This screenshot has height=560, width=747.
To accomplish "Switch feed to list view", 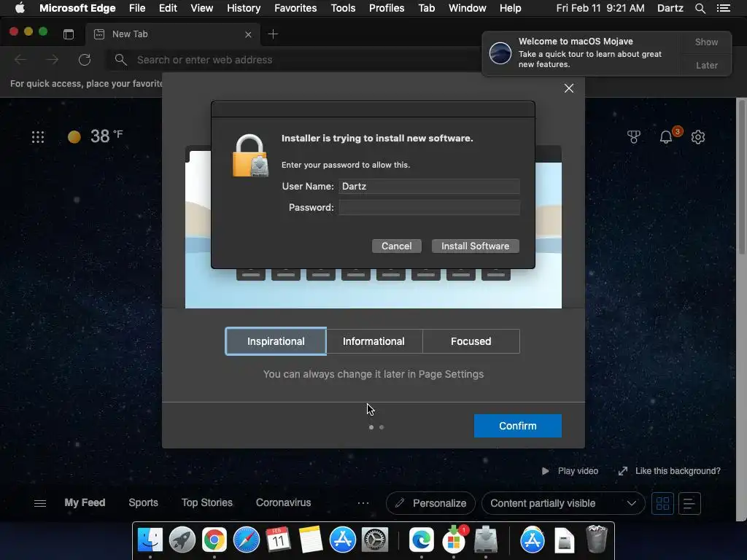I will 689,503.
